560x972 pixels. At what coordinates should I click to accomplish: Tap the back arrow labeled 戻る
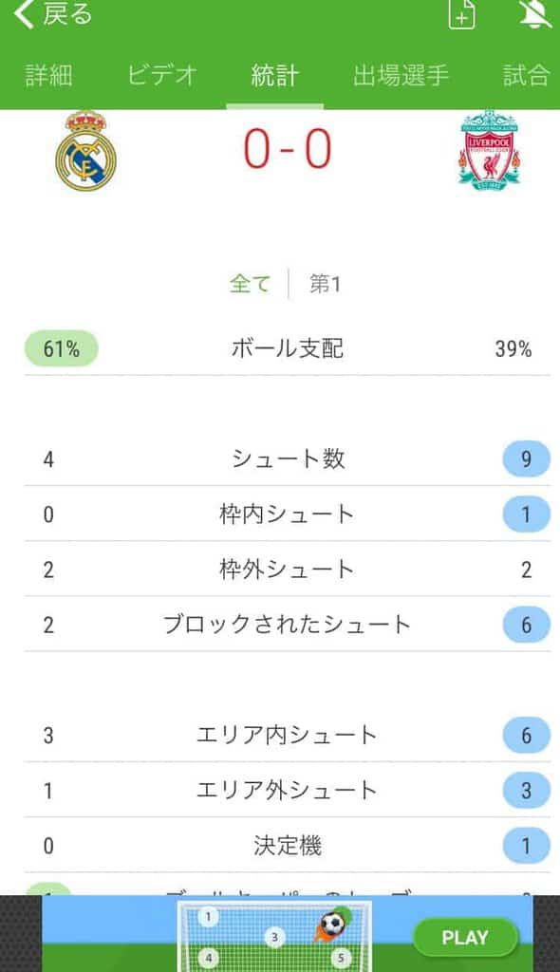[52, 15]
